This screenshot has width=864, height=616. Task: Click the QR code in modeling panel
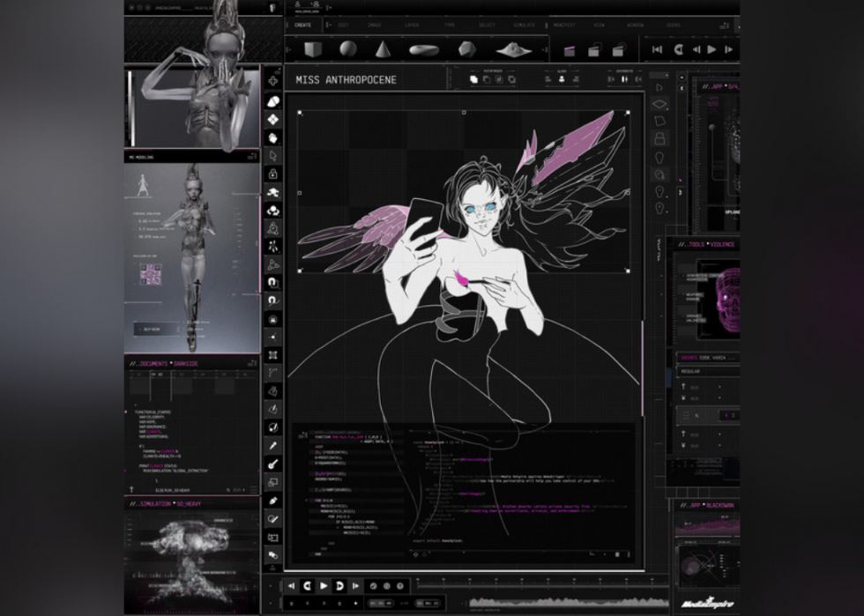[x=151, y=274]
